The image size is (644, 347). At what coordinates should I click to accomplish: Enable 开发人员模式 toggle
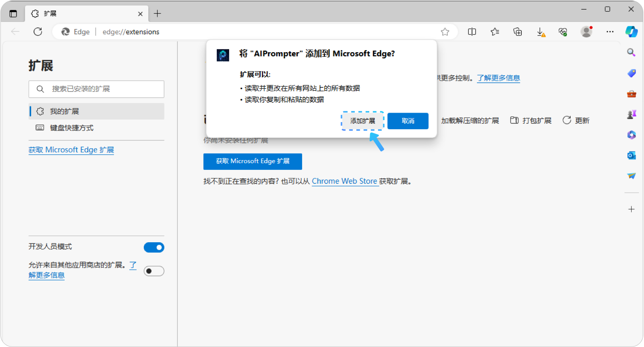154,247
